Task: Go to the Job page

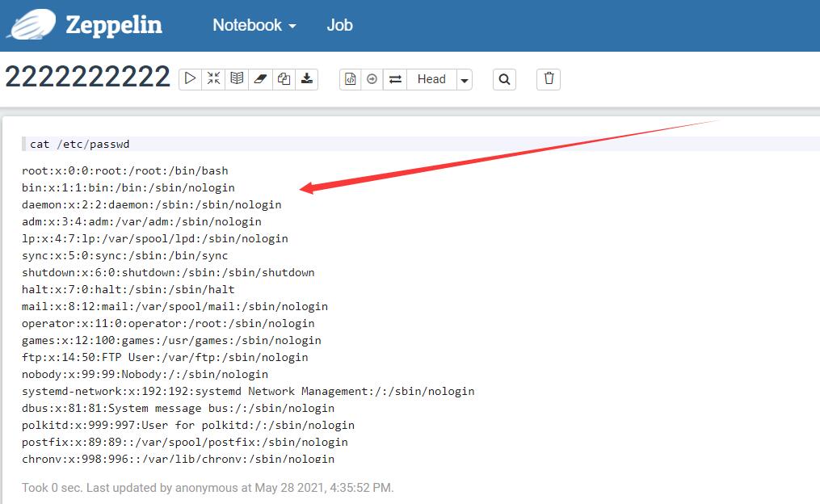Action: (339, 25)
